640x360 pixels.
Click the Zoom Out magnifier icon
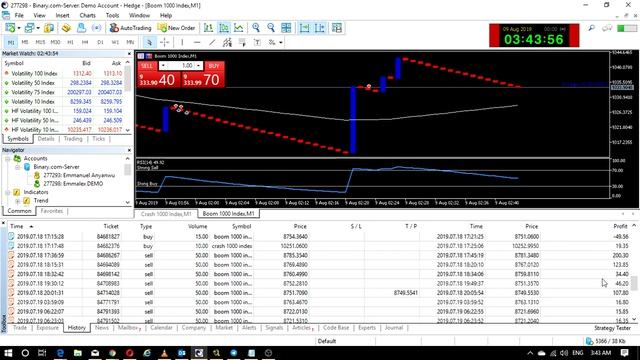pos(271,28)
